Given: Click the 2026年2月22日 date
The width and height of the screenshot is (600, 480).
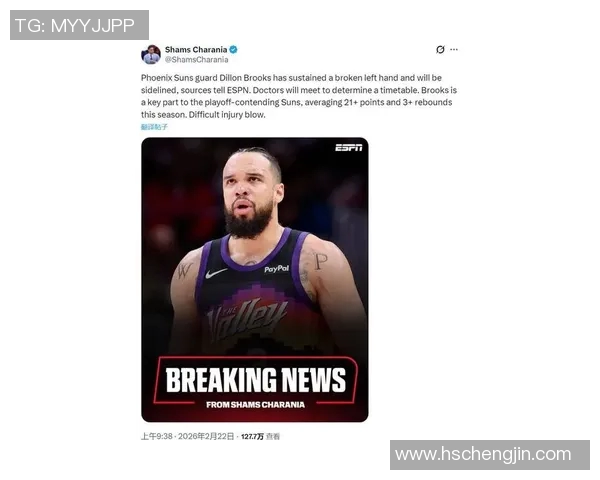Looking at the screenshot, I should (x=206, y=436).
